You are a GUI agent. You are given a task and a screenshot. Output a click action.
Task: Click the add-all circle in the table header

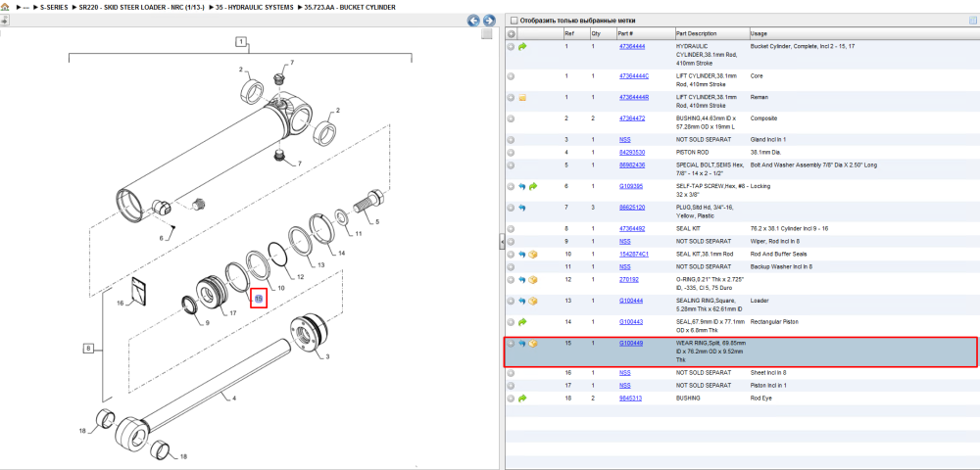[x=511, y=33]
